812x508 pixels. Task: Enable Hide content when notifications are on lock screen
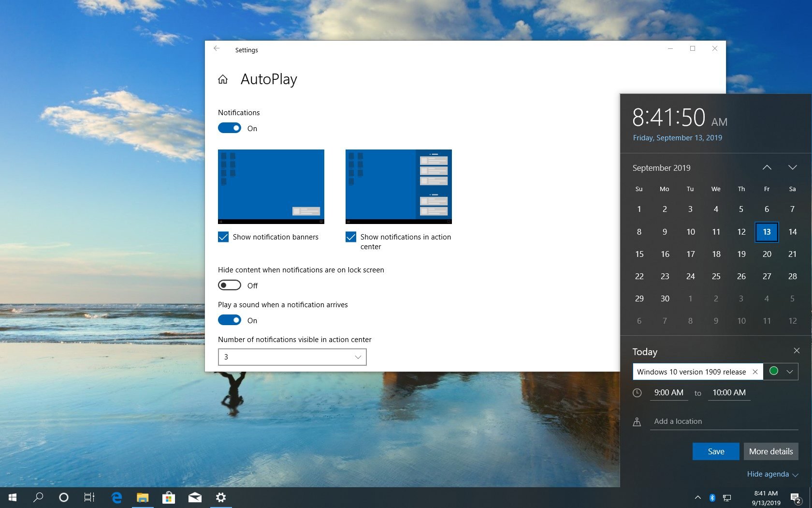229,285
